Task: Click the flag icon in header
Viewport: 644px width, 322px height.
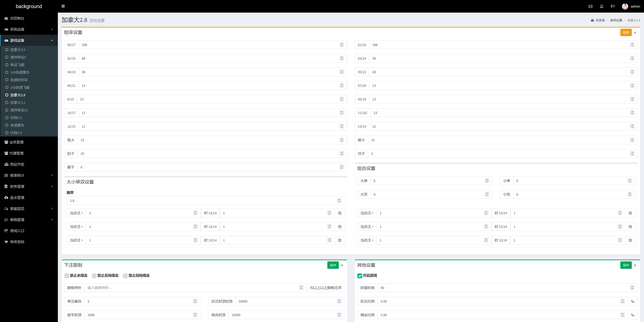Action: point(612,7)
